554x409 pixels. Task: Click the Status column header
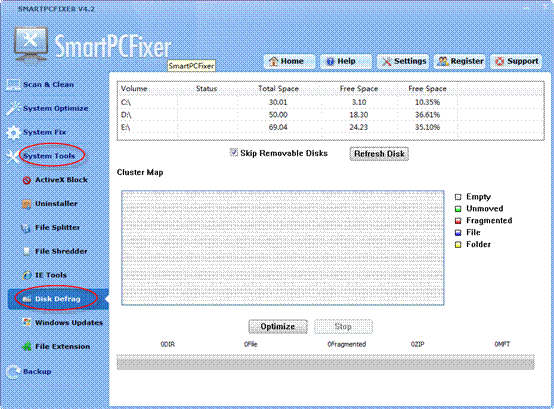207,89
